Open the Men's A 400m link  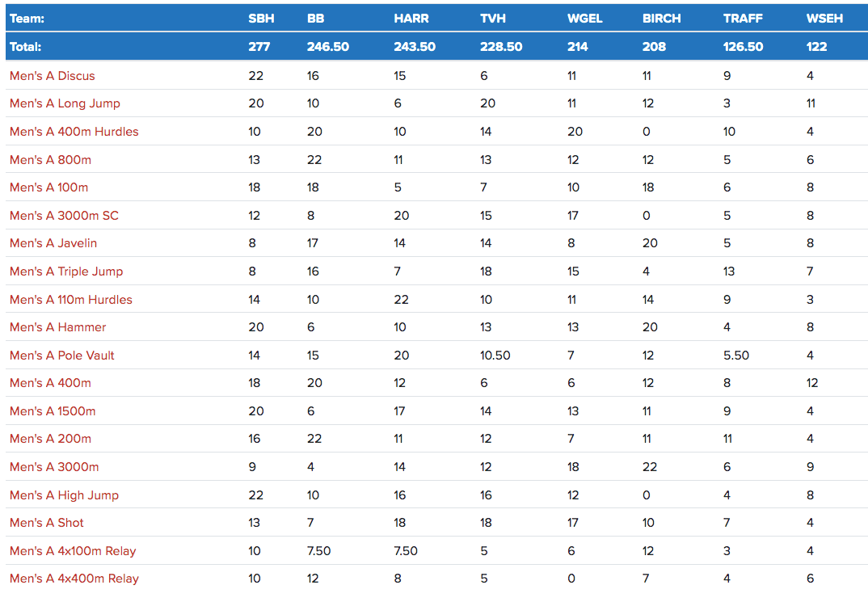pyautogui.click(x=50, y=383)
